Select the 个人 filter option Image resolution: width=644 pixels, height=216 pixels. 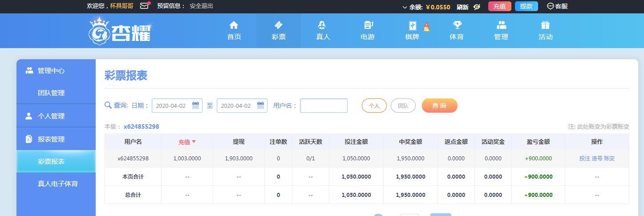(x=374, y=106)
